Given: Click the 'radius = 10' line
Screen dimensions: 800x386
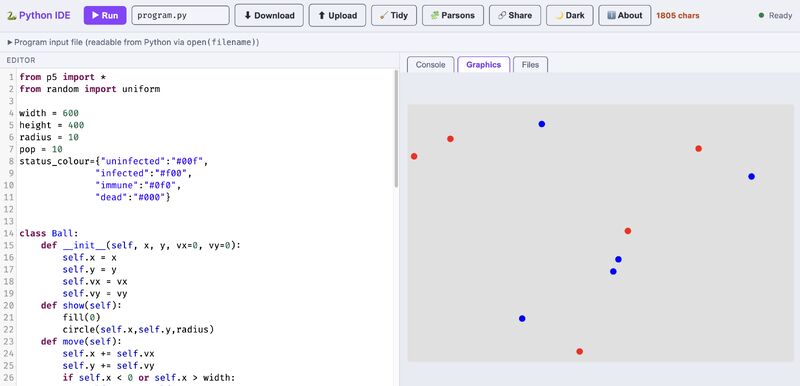Looking at the screenshot, I should 49,137.
